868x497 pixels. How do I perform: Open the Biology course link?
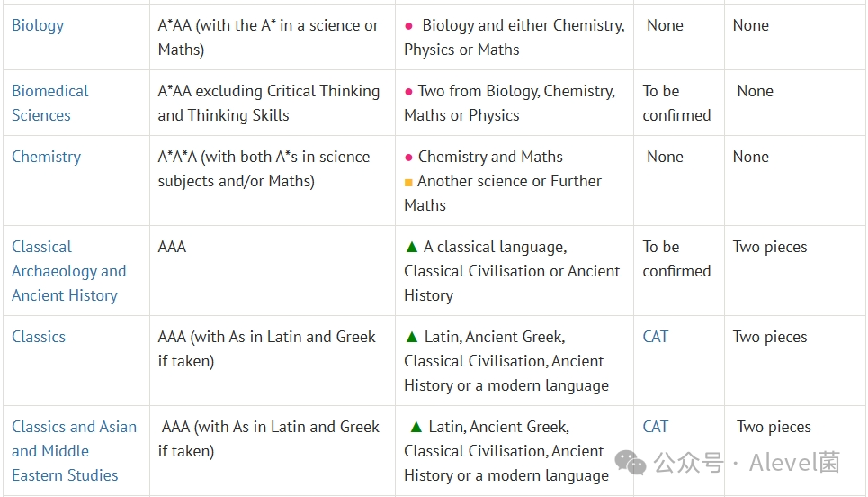(x=38, y=25)
